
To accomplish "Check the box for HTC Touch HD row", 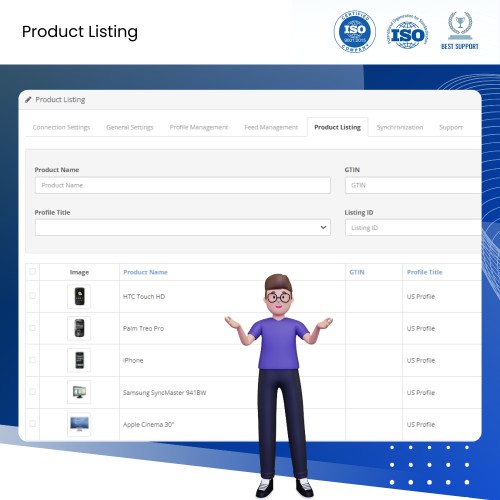I will pos(33,296).
